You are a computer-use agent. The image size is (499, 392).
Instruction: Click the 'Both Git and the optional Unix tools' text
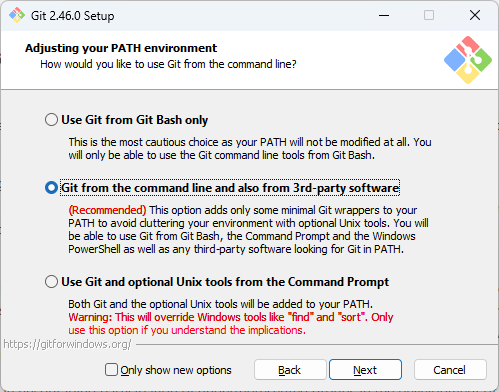pos(221,304)
